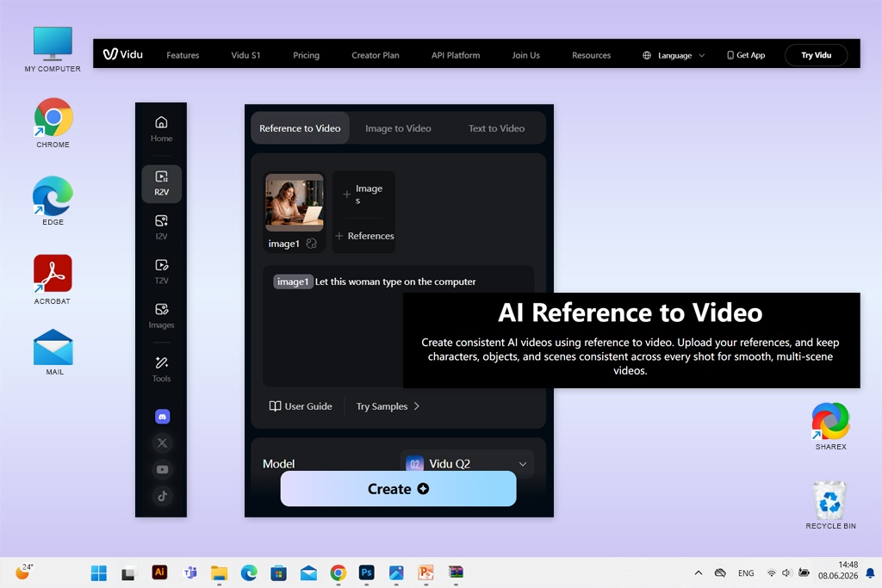Viewport: 882px width, 588px height.
Task: Open the Mail desktop icon
Action: point(53,352)
